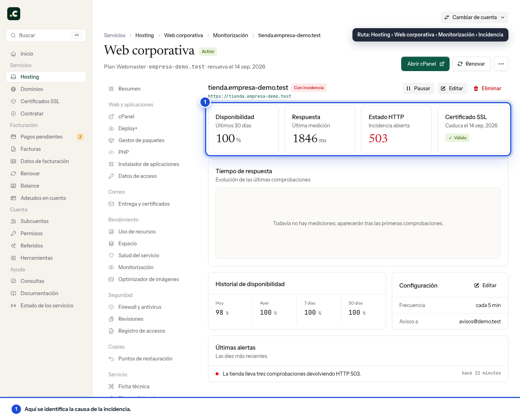This screenshot has width=520, height=420.
Task: Click the red Eliminar trash button
Action: (487, 88)
